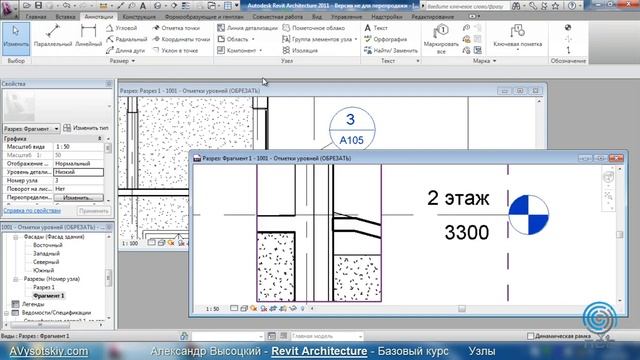The height and width of the screenshot is (360, 640).
Task: Click Маркировать все tag tool
Action: coord(441,39)
